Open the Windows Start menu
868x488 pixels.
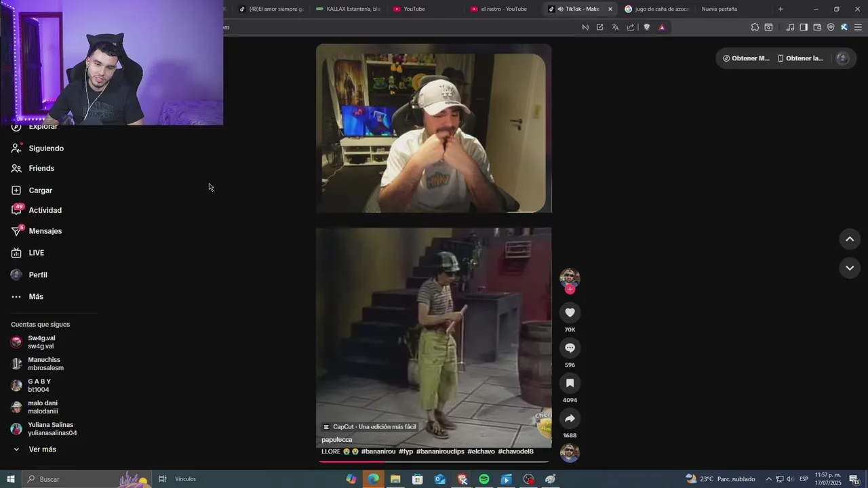[x=11, y=479]
